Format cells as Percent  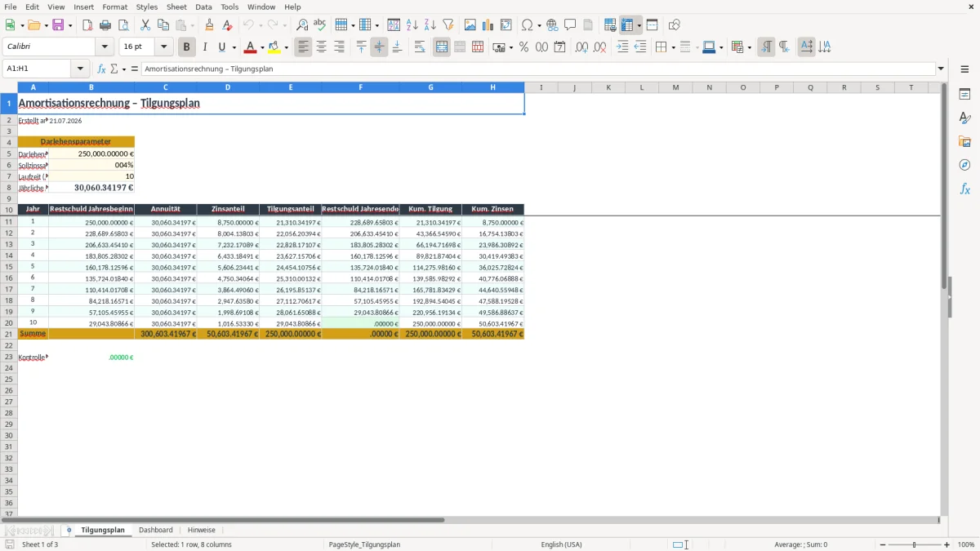[x=523, y=47]
